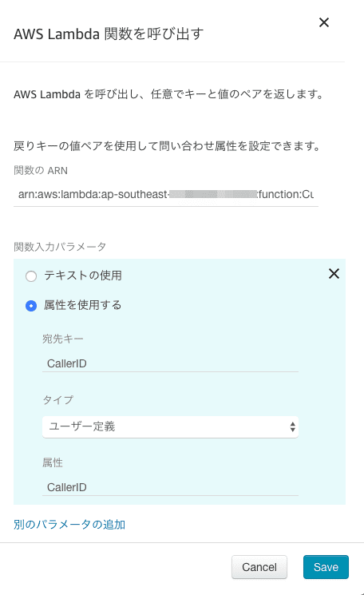The height and width of the screenshot is (595, 364).
Task: Cancel the Lambda function changes
Action: [259, 567]
